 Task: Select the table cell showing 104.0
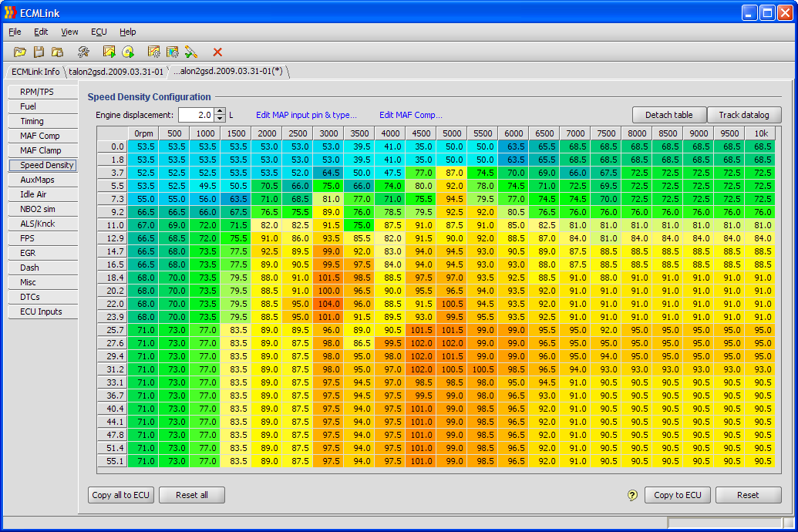tap(328, 305)
